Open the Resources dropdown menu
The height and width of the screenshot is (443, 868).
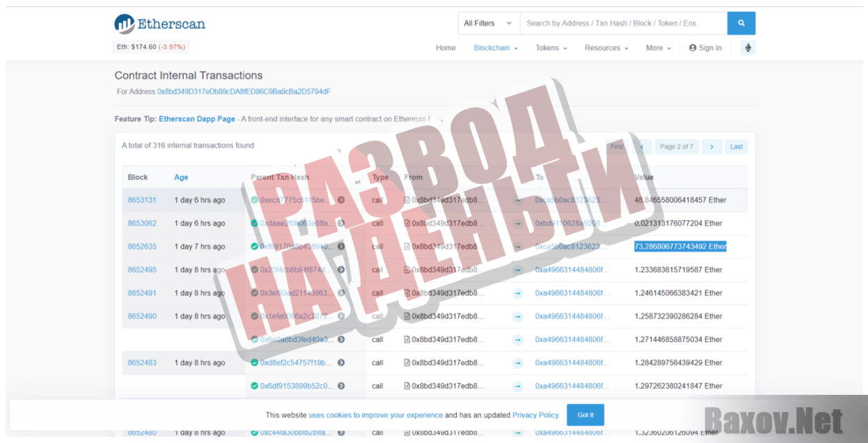pyautogui.click(x=606, y=48)
